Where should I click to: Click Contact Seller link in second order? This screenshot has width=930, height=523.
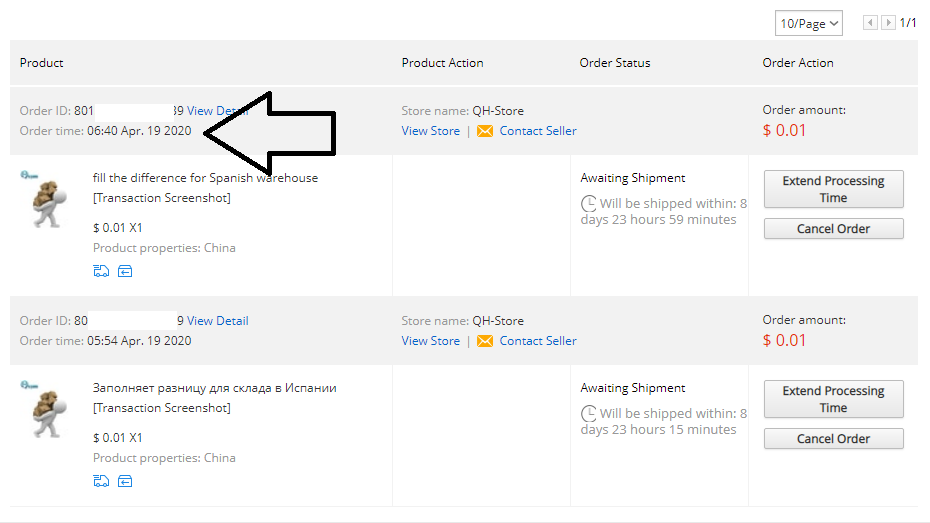(x=538, y=341)
